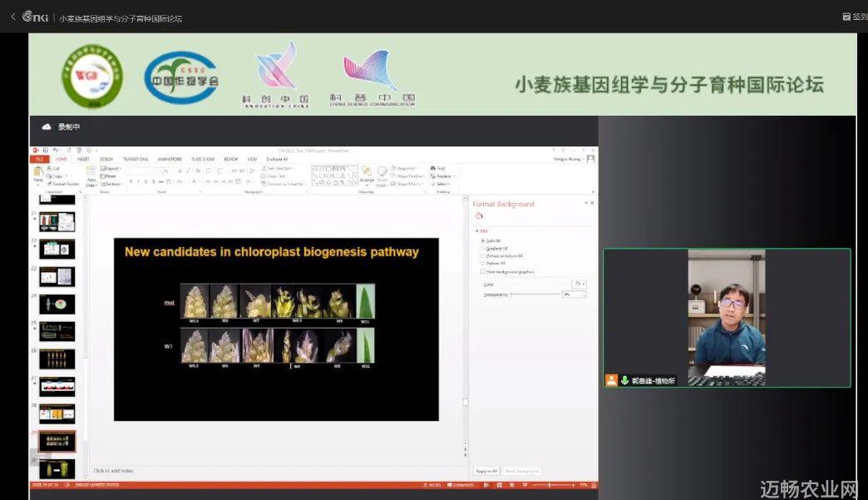Switch to the VIEW tab

pyautogui.click(x=252, y=159)
